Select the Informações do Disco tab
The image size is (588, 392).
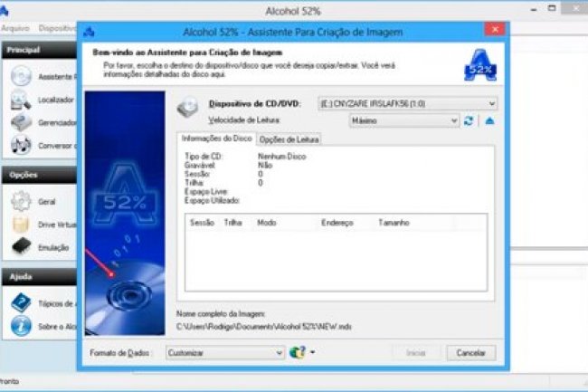point(217,139)
